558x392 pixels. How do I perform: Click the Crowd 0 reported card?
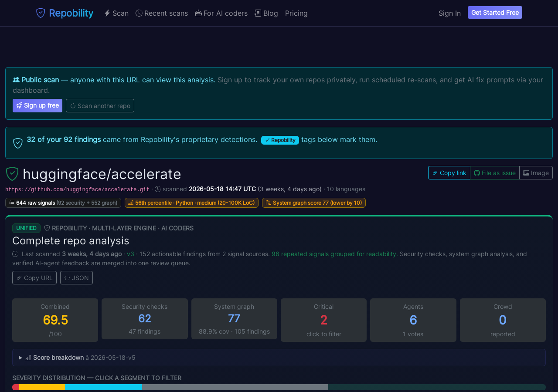(503, 320)
